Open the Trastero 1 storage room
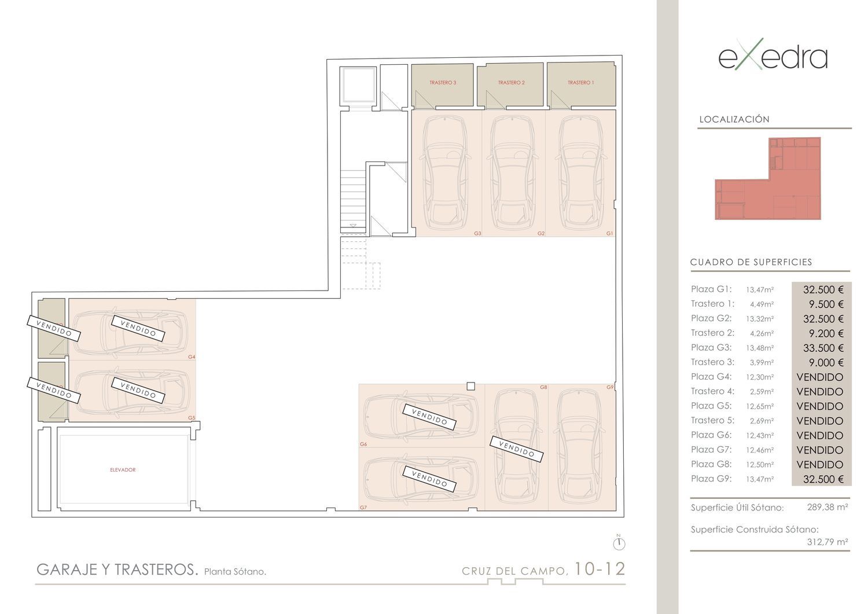 (580, 83)
